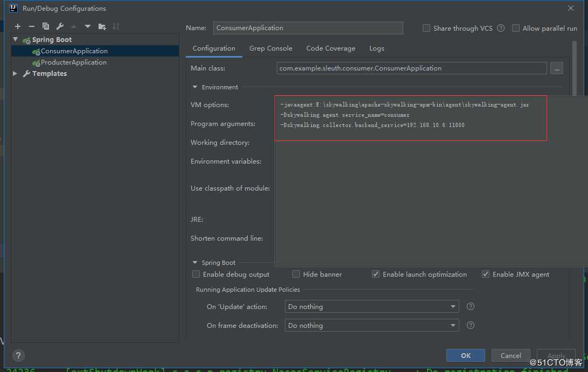
Task: Uncheck Enable JMX agent
Action: pos(485,274)
